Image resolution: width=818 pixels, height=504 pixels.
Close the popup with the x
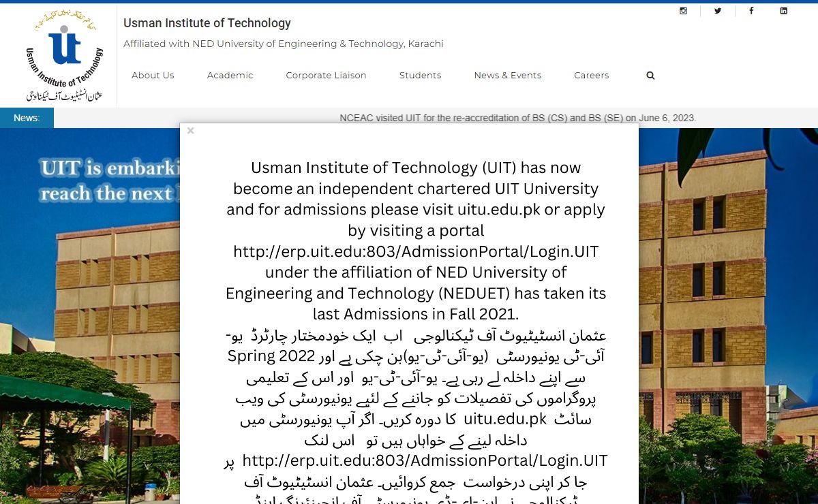191,131
